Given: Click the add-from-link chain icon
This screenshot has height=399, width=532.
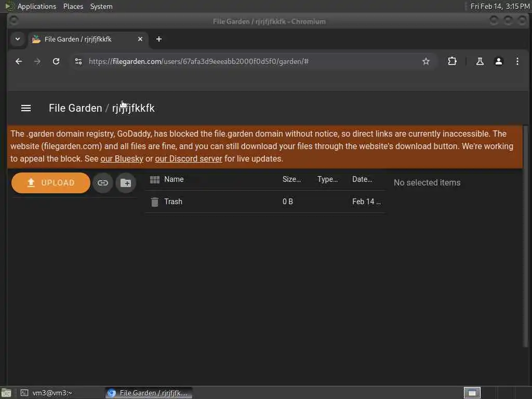Looking at the screenshot, I should 103,183.
